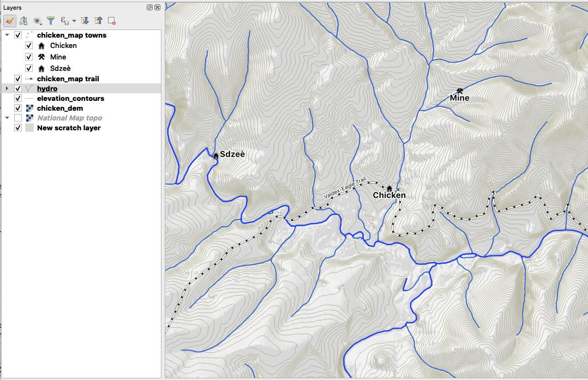The width and height of the screenshot is (588, 380).
Task: Select the chicken_dem layer name
Action: click(60, 108)
